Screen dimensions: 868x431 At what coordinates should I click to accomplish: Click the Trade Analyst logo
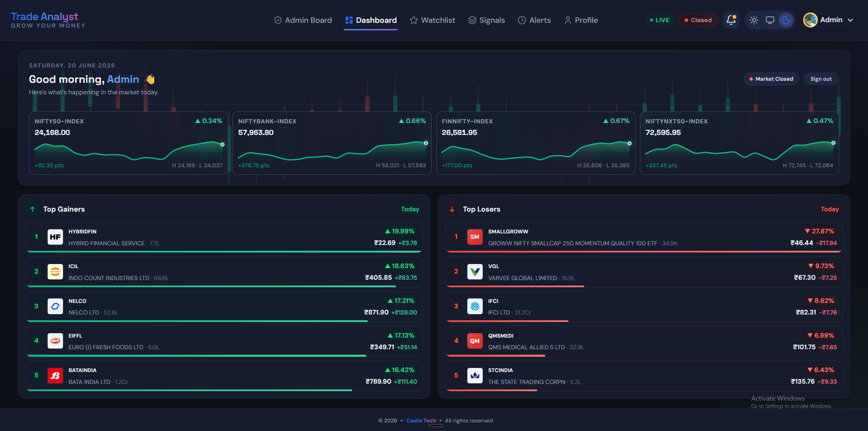[x=48, y=20]
